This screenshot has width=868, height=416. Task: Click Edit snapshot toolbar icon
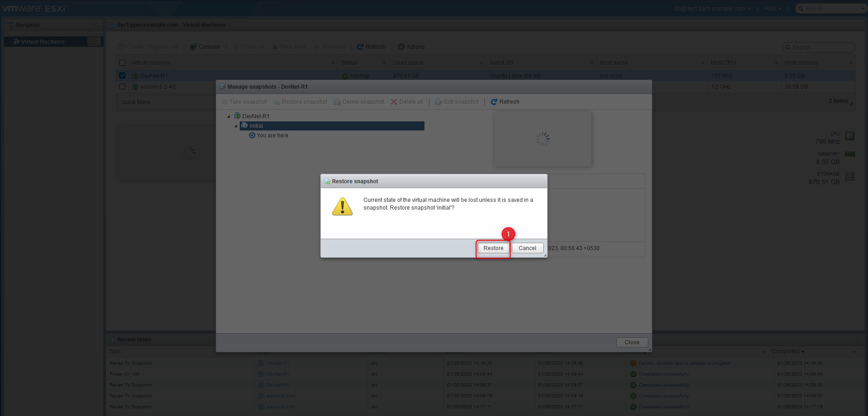(x=438, y=102)
